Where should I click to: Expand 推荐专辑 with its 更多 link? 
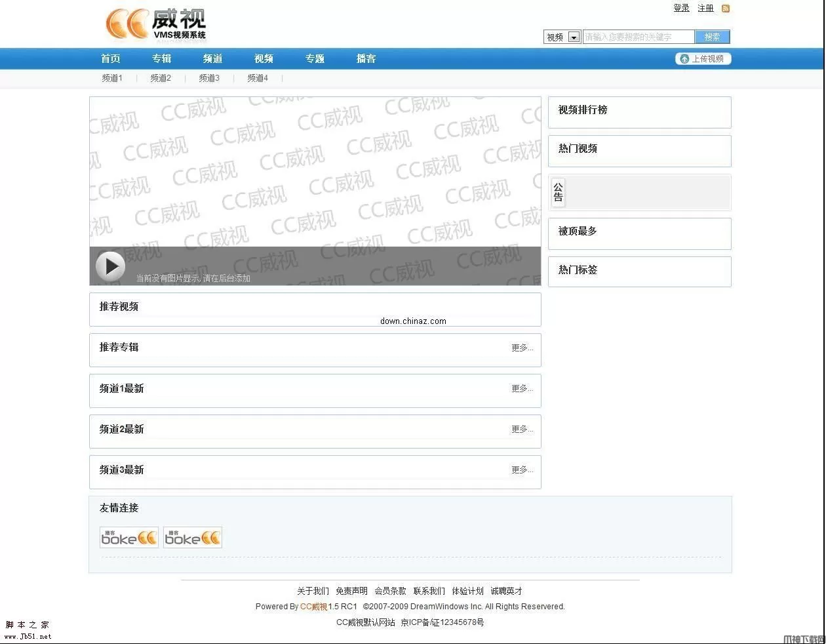(521, 348)
